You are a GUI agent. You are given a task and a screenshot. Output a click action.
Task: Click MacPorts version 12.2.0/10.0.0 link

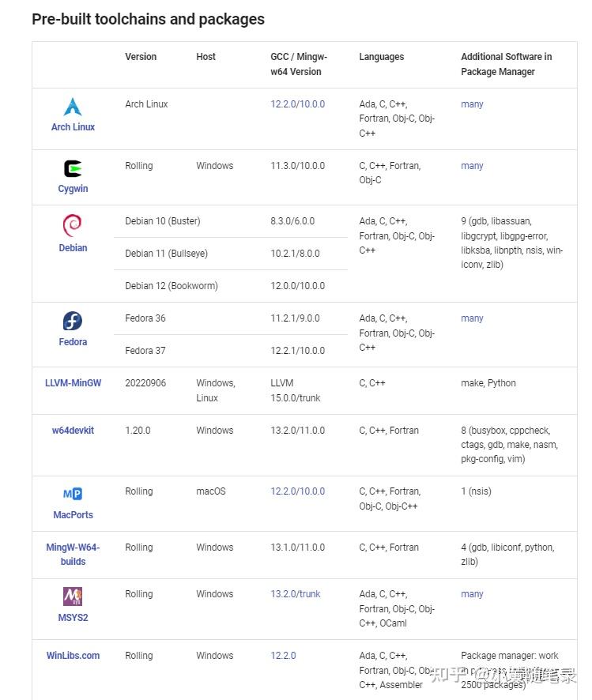coord(298,491)
